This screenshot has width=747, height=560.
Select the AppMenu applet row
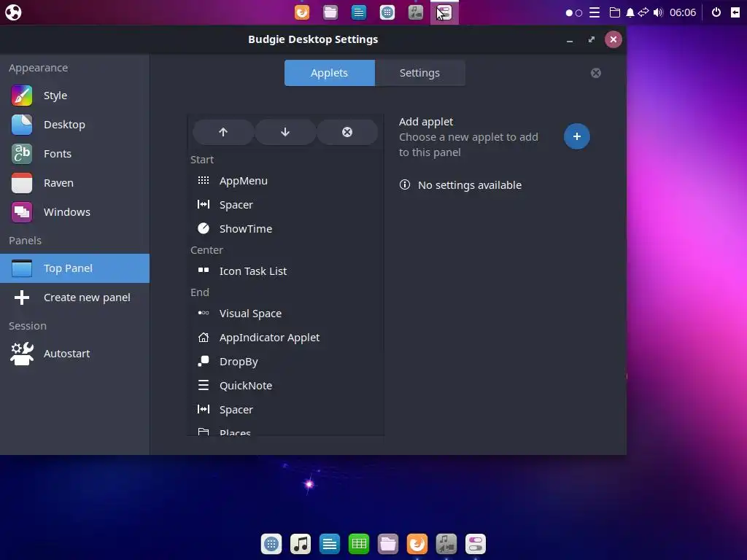[285, 181]
